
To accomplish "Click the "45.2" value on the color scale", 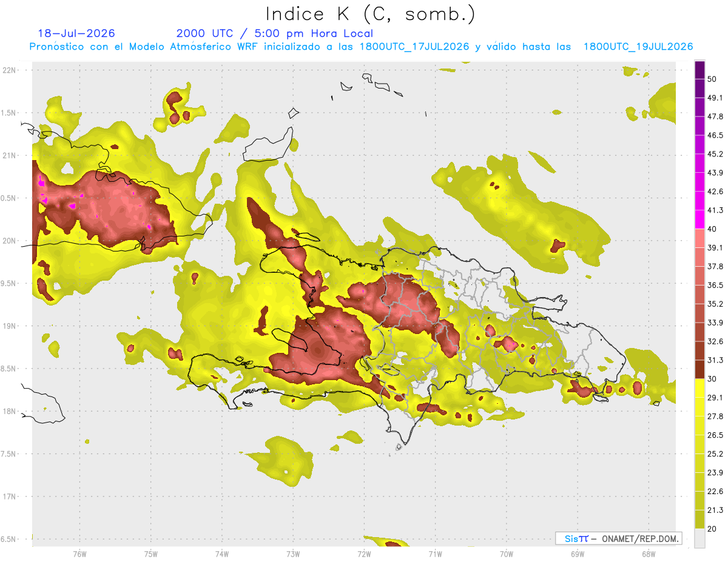I will pos(716,154).
